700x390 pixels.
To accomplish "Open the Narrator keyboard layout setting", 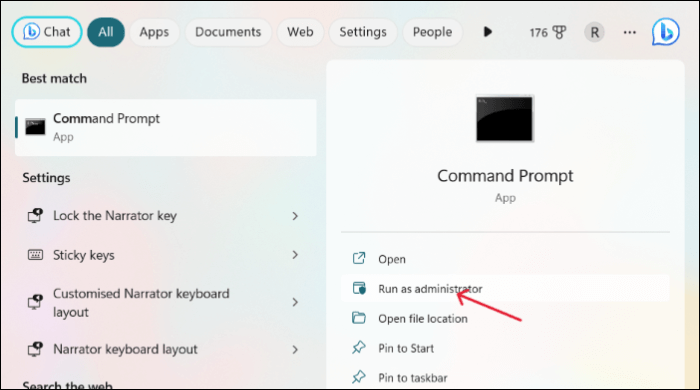I will pyautogui.click(x=166, y=349).
